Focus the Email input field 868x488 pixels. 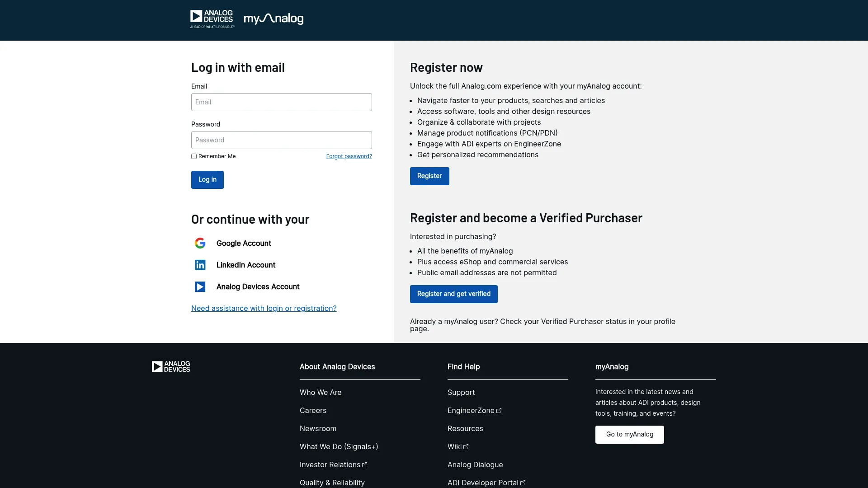point(282,102)
